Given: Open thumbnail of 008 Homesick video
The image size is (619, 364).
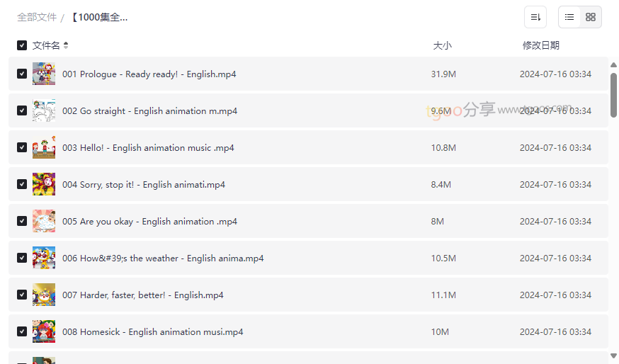Looking at the screenshot, I should 44,331.
